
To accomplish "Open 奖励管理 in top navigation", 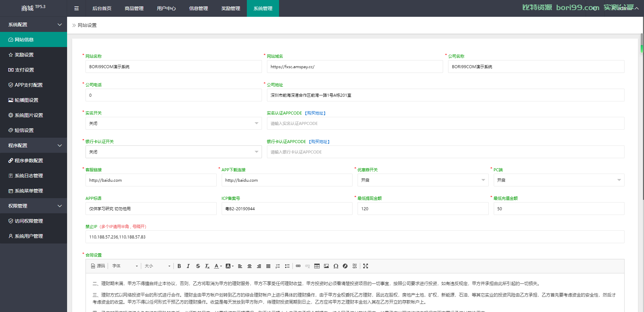I will pyautogui.click(x=231, y=8).
